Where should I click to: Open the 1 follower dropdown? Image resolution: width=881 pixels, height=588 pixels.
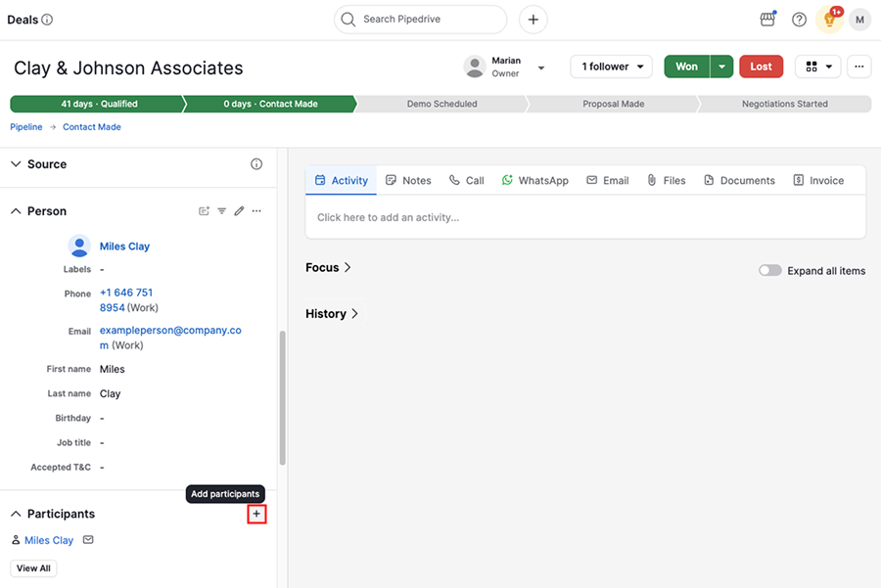[x=611, y=67]
